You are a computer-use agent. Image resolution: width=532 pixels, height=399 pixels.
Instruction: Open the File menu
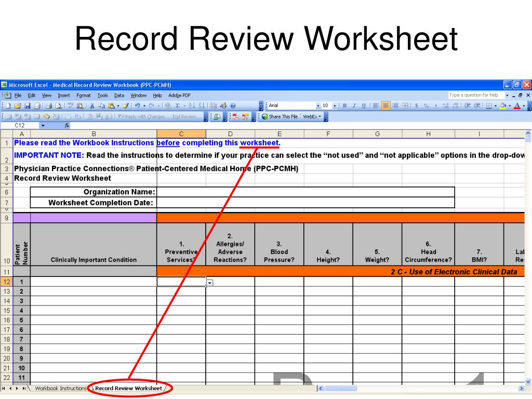(x=18, y=96)
